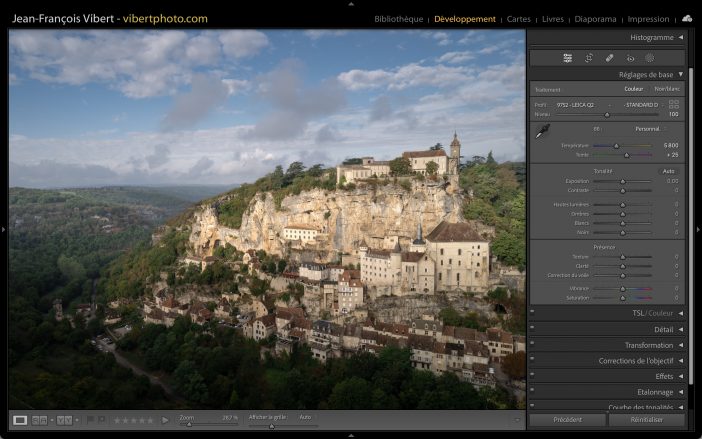Expand the Effets panel
702x439 pixels.
(x=680, y=376)
